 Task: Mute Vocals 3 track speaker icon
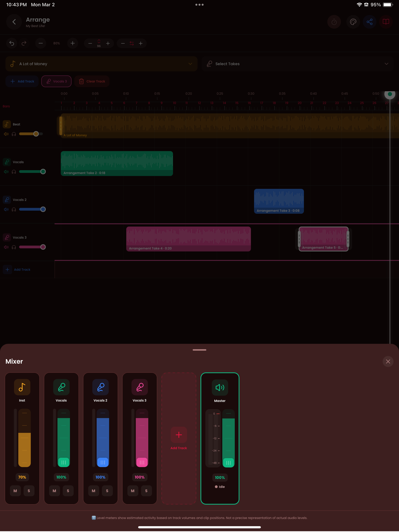click(6, 247)
